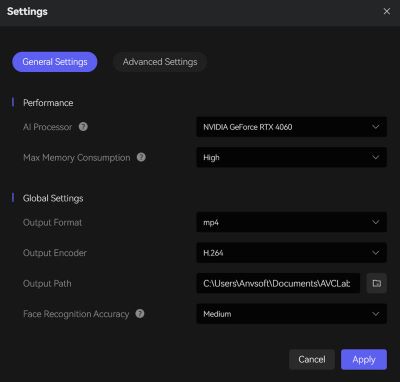Image resolution: width=400 pixels, height=382 pixels.
Task: Show help for Max Memory Consumption
Action: click(141, 157)
